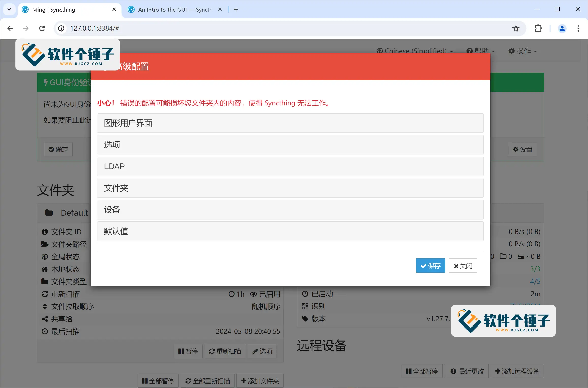Expand the 图形用户界面 section
This screenshot has height=388, width=588.
290,123
